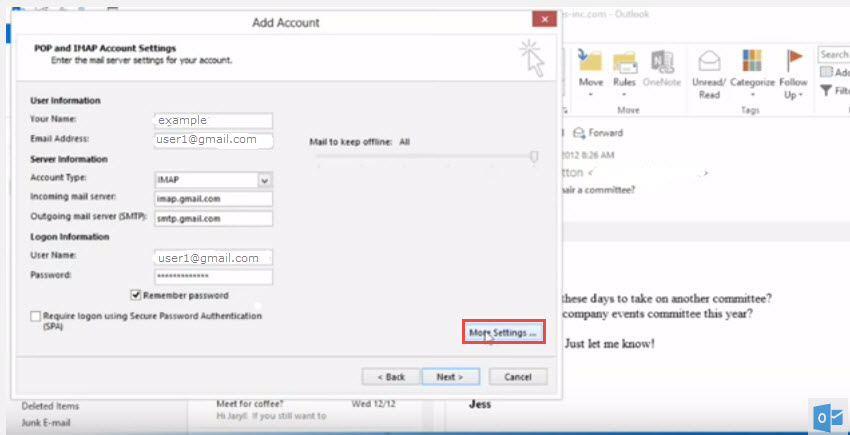Select the Password field
The image size is (850, 435).
214,277
